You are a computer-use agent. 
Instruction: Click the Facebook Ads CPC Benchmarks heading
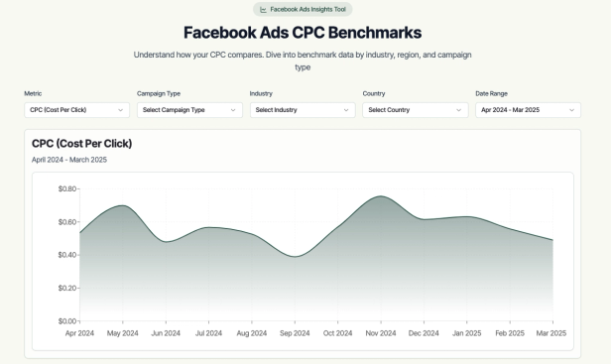click(303, 33)
